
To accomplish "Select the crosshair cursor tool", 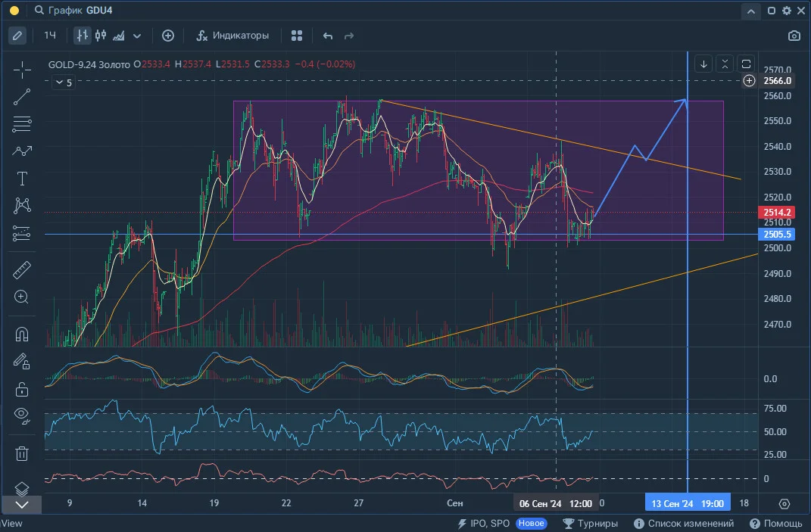I will (x=22, y=70).
